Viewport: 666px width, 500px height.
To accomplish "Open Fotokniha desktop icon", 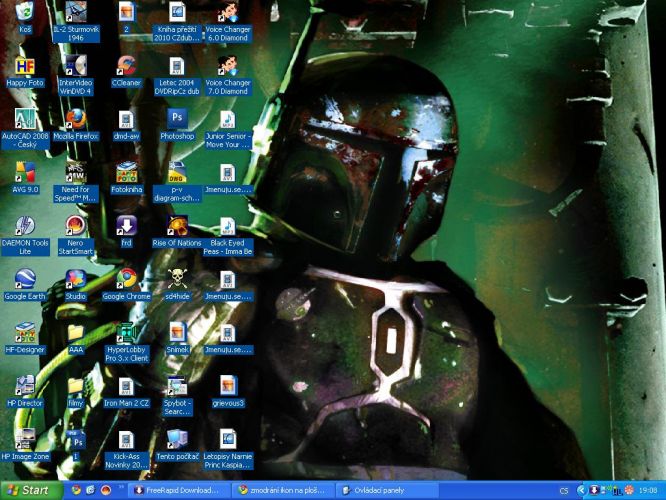I will 127,178.
